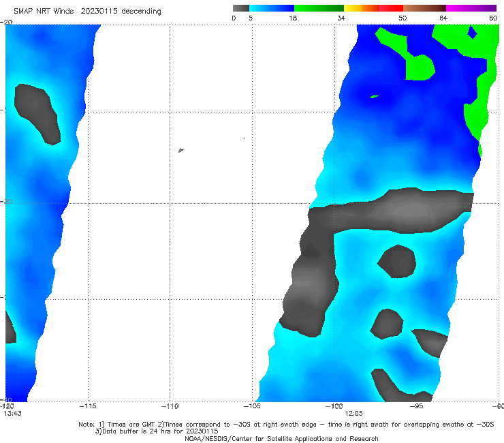The width and height of the screenshot is (504, 443).
Task: Click the NOAA/NESDIS Center for Satellite Applications credit
Action: click(281, 438)
